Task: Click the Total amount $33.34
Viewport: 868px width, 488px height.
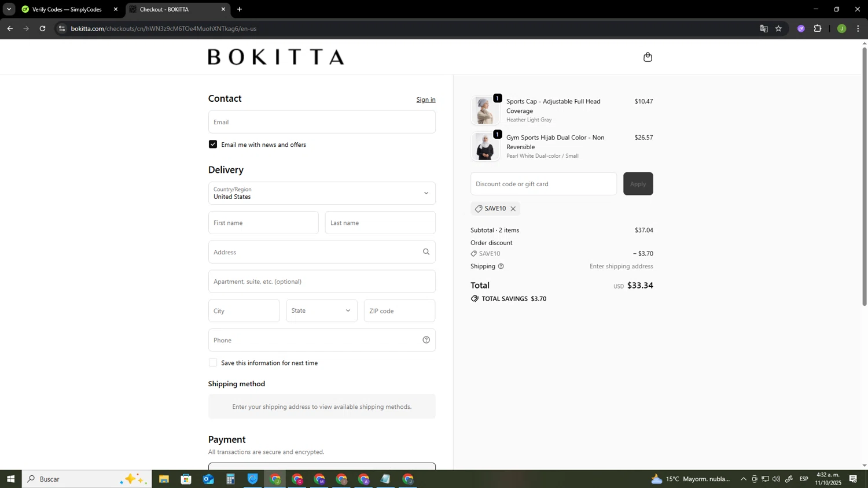Action: [x=640, y=286]
